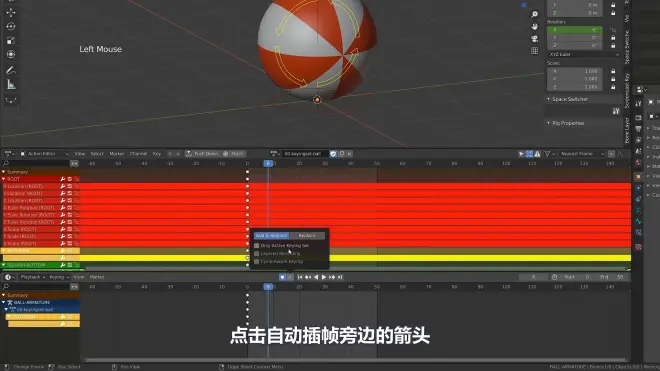Click Rotation X value field
Image resolution: width=660 pixels, height=371 pixels.
coord(575,30)
